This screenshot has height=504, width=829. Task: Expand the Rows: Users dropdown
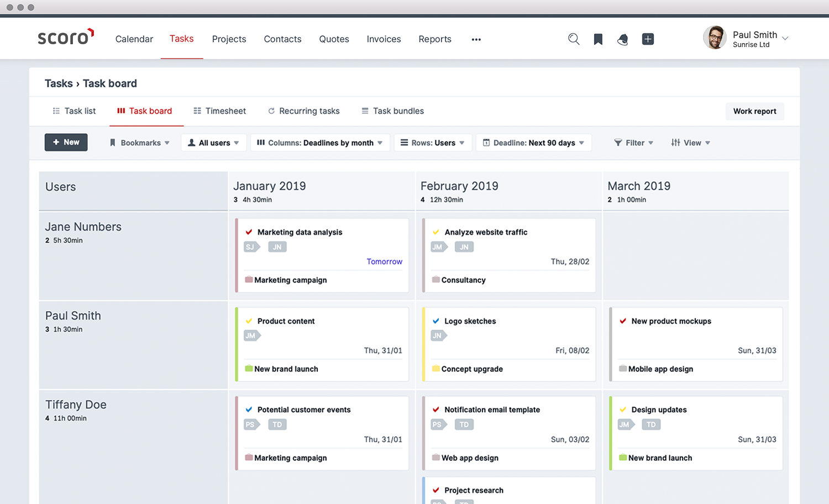pos(433,143)
